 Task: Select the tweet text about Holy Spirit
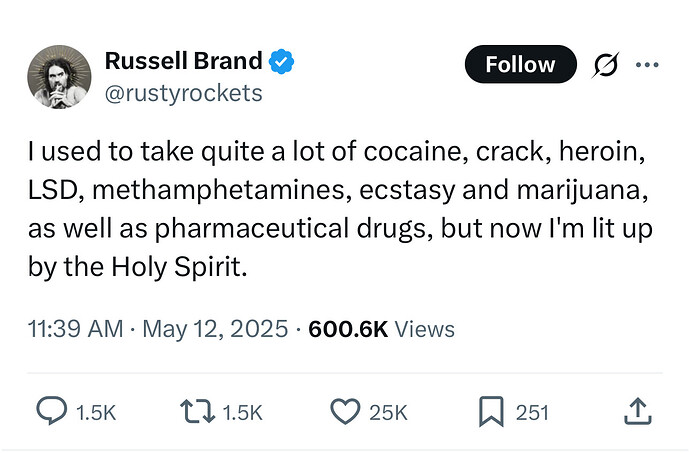340,209
